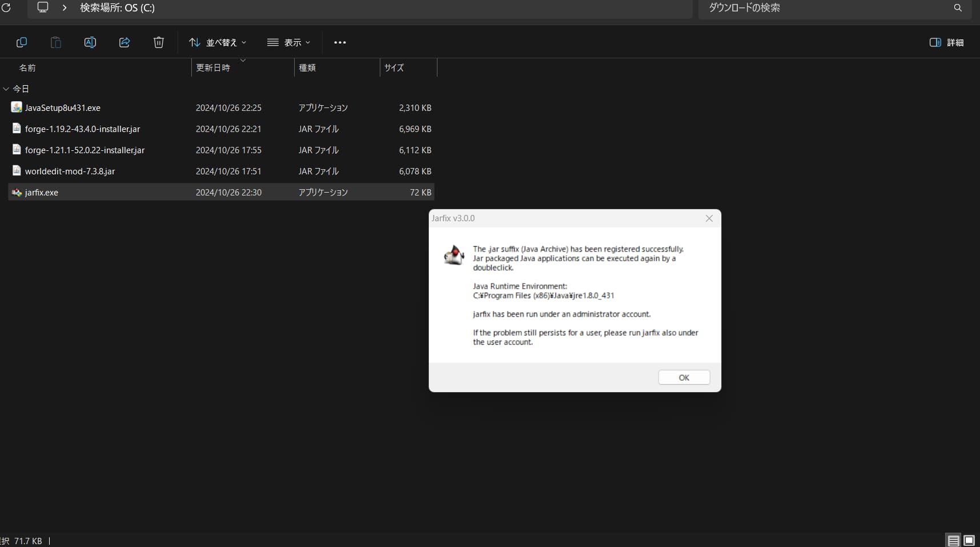Sort by the 更新日時 column header
Screen dimensions: 980x547
click(213, 67)
